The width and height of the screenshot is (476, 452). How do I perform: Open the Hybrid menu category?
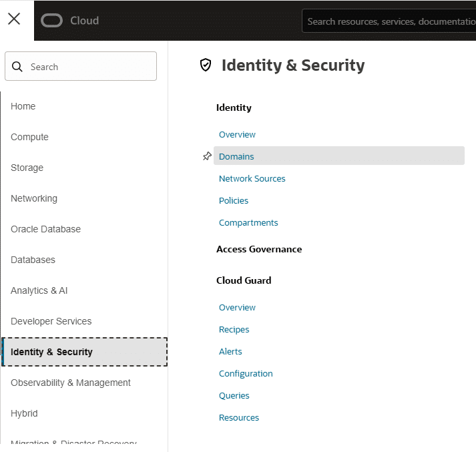tap(24, 413)
